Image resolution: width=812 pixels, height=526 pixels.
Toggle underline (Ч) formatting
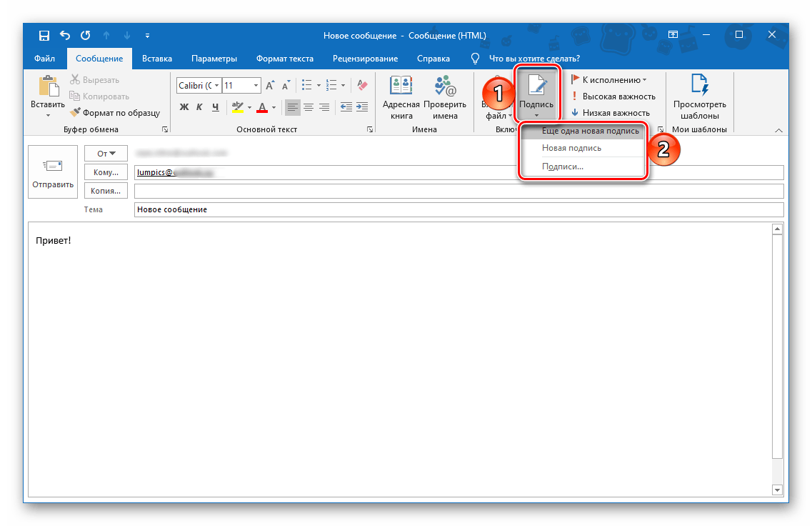tap(216, 107)
